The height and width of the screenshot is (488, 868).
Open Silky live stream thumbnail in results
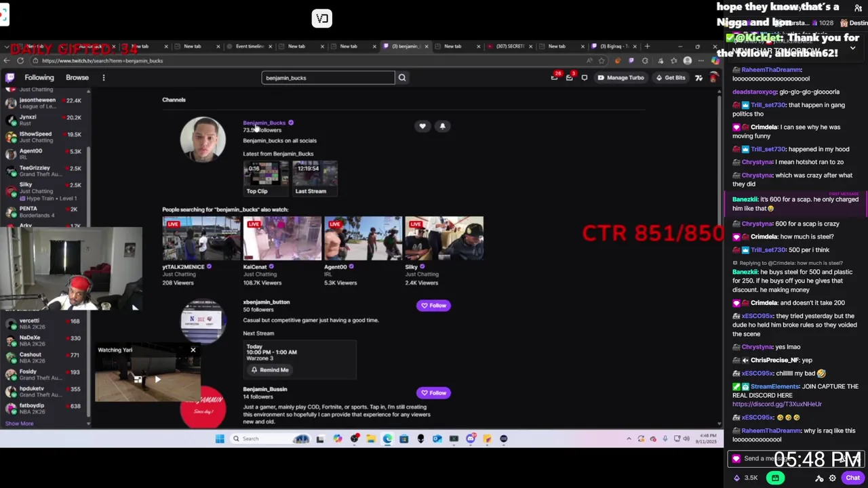point(444,239)
